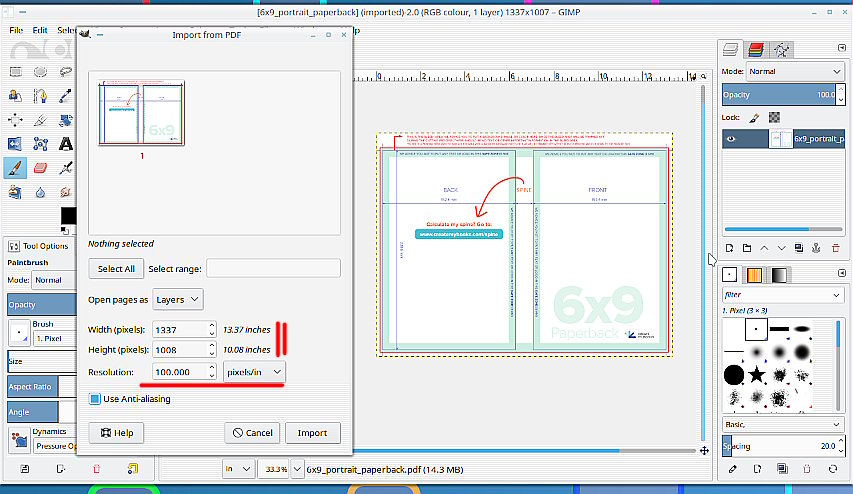Open the ruler unit 'in' dropdown

coord(238,468)
